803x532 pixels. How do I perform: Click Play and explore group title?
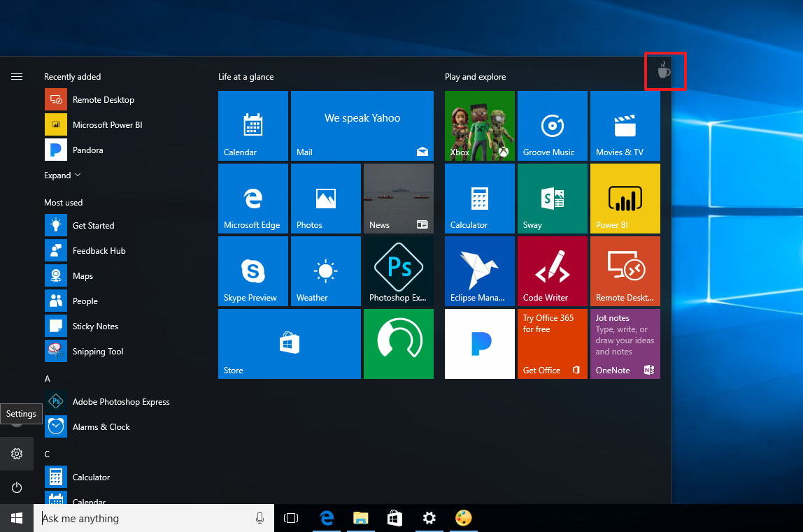click(475, 77)
